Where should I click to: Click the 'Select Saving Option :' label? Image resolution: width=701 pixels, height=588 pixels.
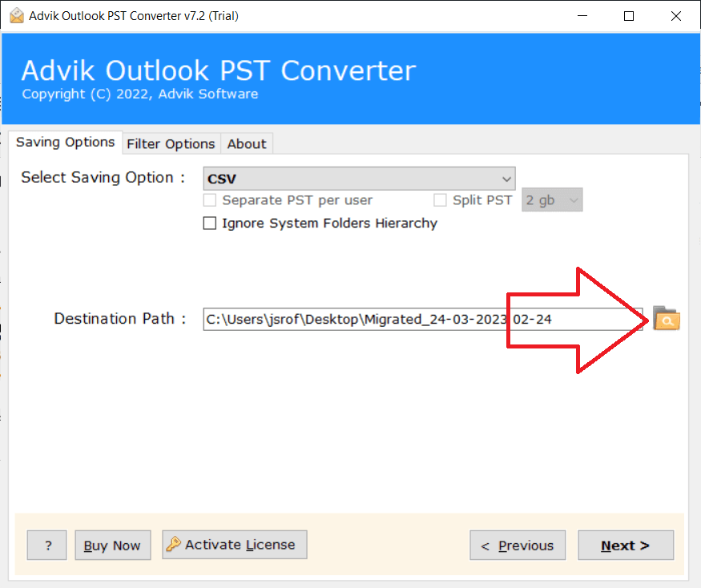[x=103, y=178]
